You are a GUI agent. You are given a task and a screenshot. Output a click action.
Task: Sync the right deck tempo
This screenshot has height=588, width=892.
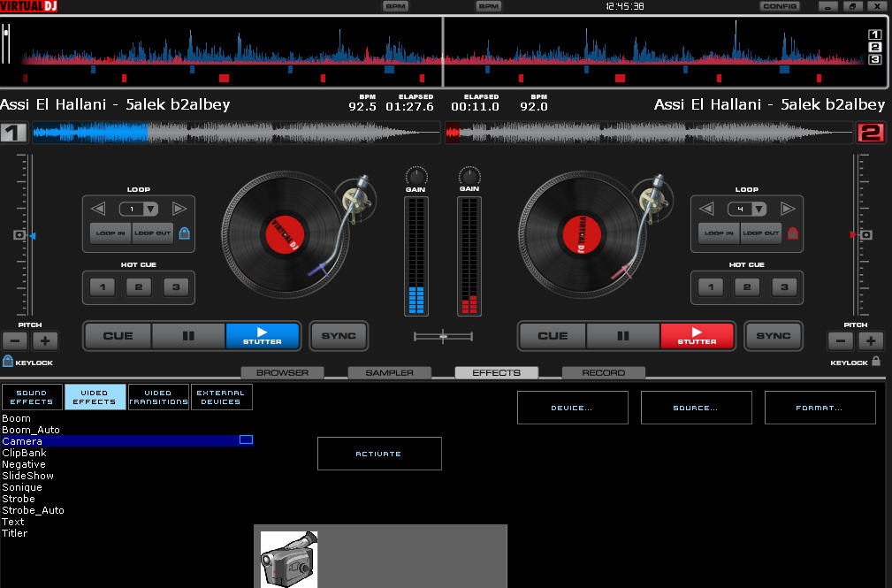pyautogui.click(x=774, y=336)
